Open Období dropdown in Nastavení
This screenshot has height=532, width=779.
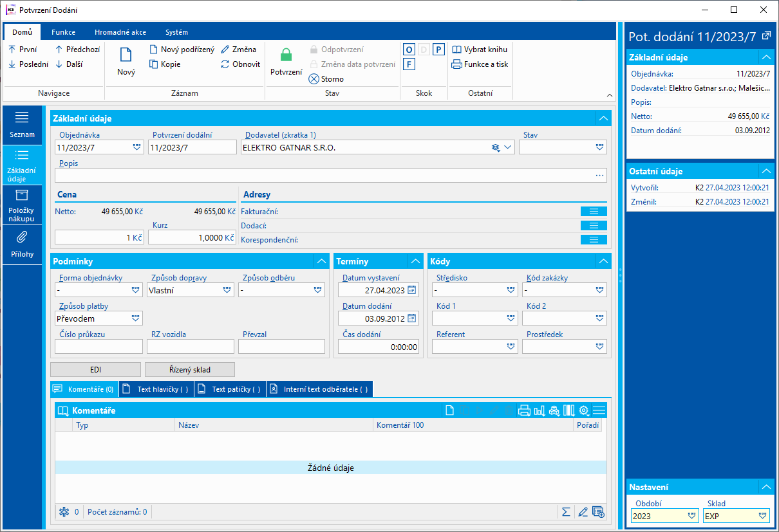pos(692,516)
